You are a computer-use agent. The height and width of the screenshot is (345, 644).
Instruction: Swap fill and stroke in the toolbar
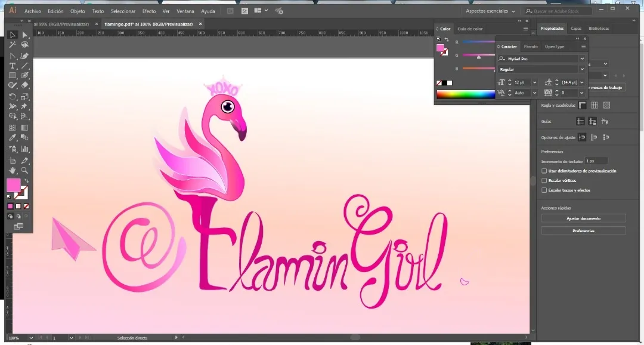click(26, 181)
